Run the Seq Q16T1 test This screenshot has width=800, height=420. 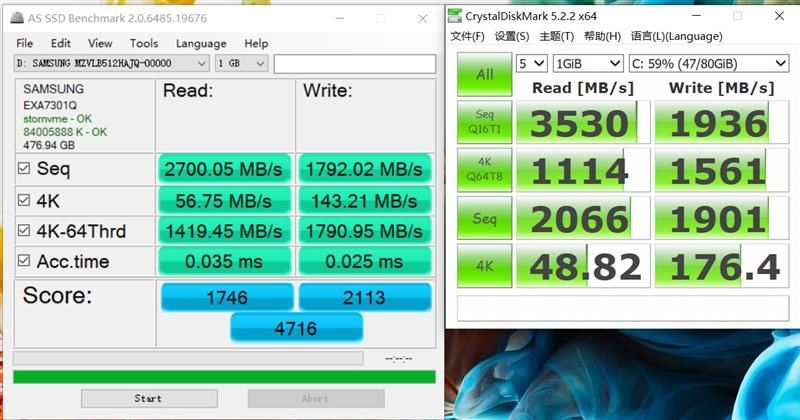click(x=484, y=121)
